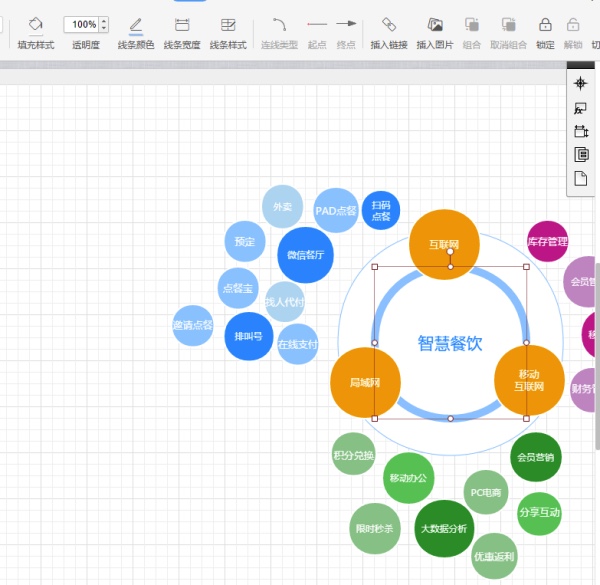Open the line width (线条宽度) option
This screenshot has height=585, width=600.
(182, 24)
